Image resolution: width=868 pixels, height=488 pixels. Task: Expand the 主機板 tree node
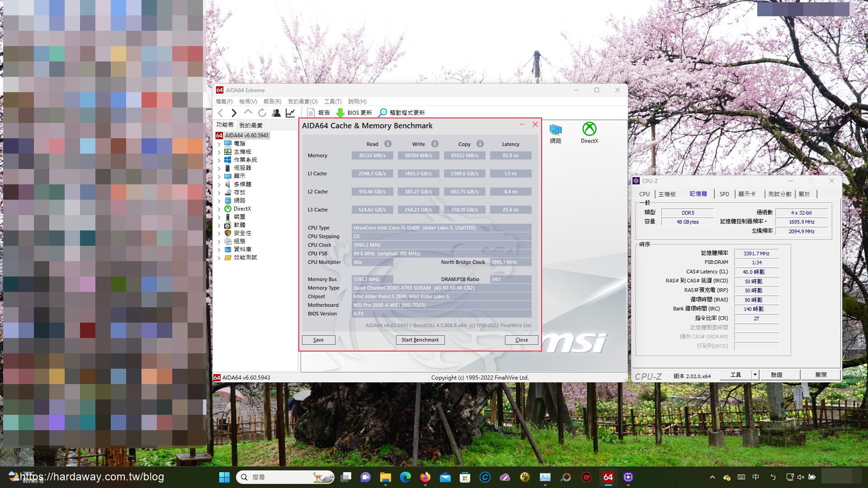pyautogui.click(x=219, y=152)
